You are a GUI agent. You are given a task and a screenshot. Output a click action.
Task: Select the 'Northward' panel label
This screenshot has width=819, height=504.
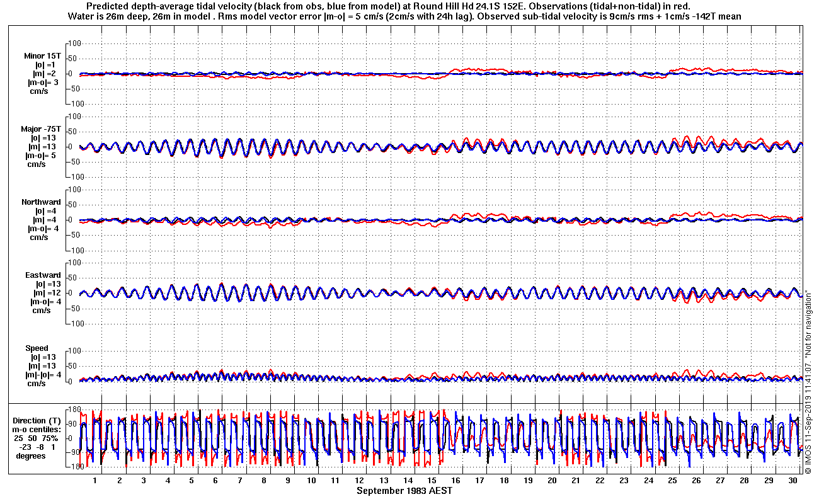[x=41, y=202]
